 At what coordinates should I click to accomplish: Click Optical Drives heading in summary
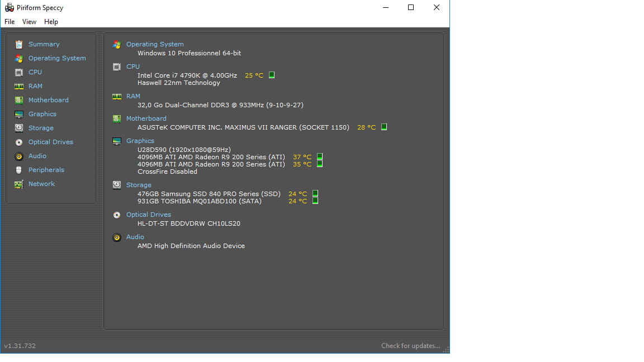coord(148,215)
